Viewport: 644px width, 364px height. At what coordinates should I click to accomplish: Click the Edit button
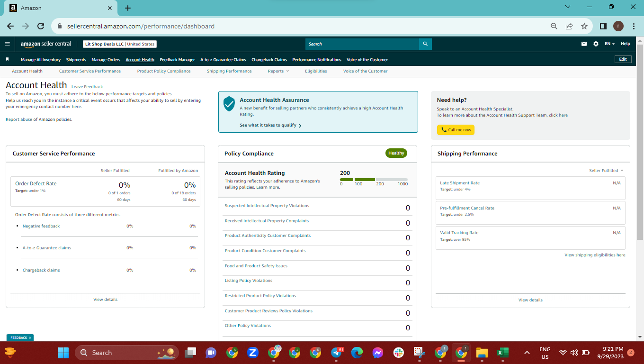623,59
